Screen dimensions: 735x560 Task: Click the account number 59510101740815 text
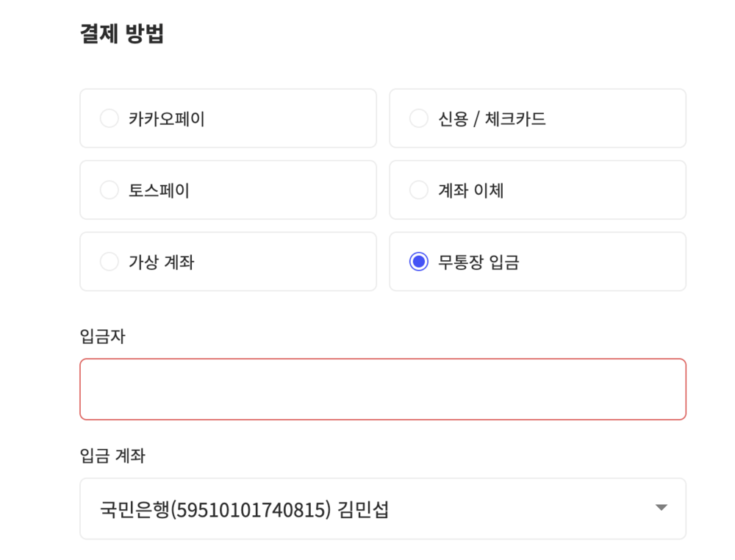coord(251,509)
